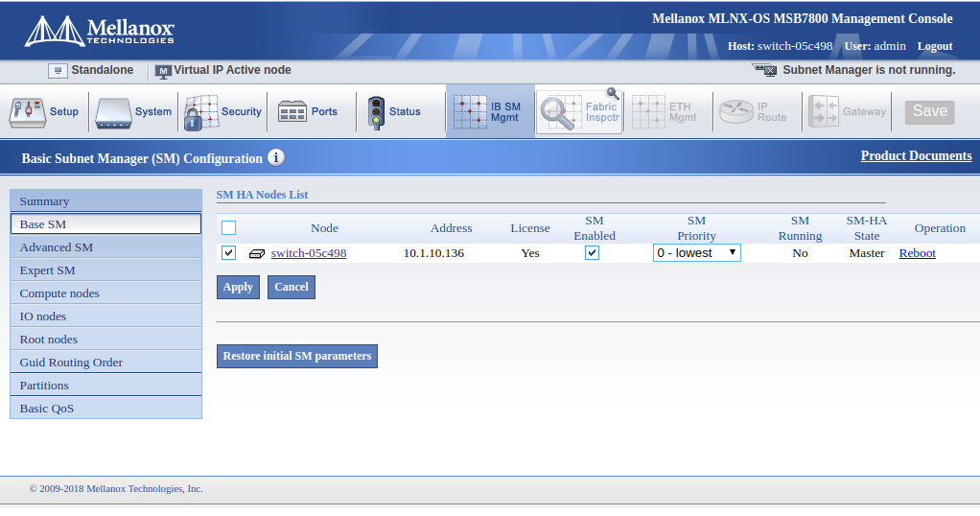This screenshot has height=516, width=980.
Task: Click the Security tab label
Action: (242, 111)
